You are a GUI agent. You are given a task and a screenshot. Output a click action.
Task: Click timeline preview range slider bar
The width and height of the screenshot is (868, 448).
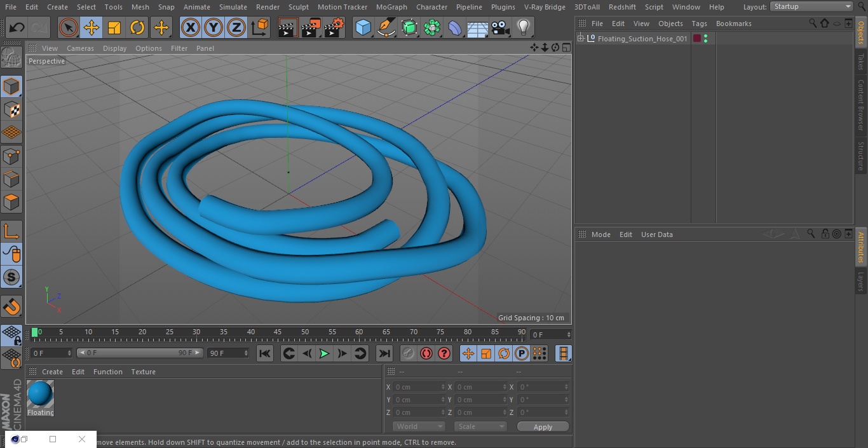point(140,353)
